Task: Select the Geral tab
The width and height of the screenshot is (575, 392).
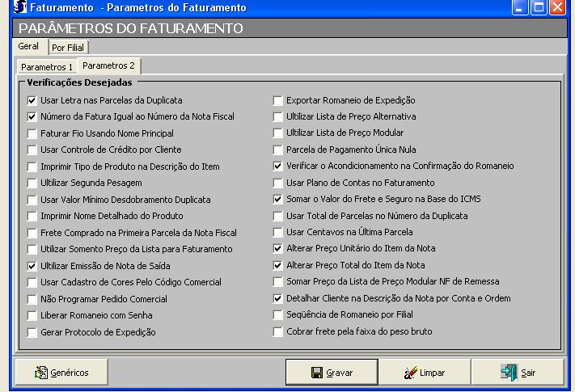Action: pyautogui.click(x=28, y=47)
